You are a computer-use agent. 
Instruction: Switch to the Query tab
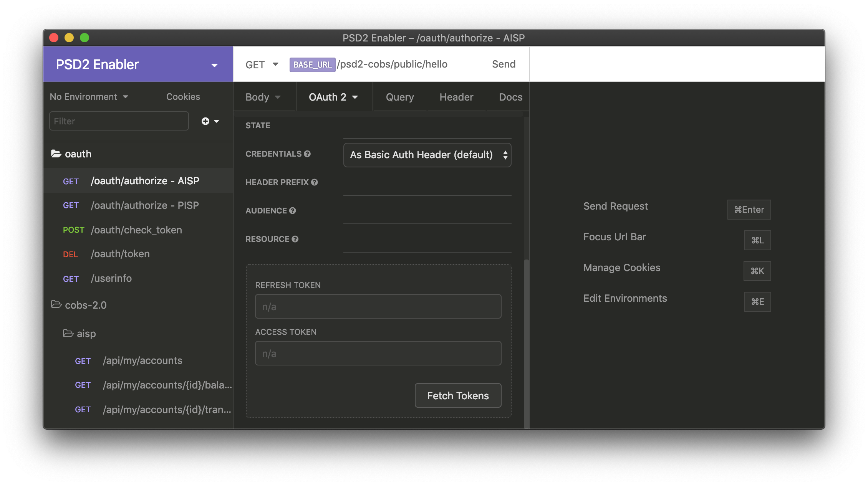[400, 97]
